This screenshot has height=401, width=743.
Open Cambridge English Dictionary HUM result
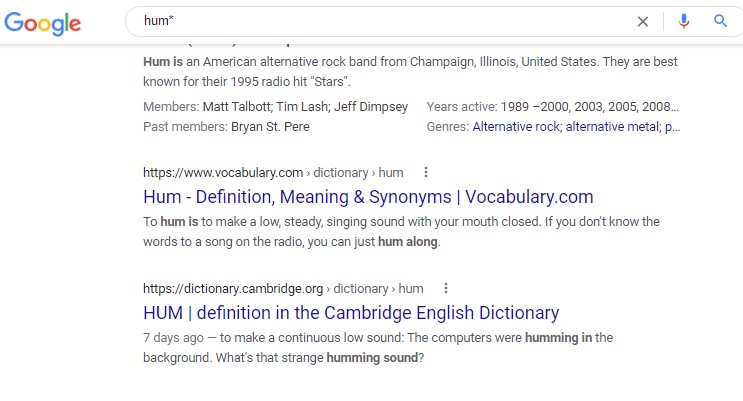(x=351, y=313)
